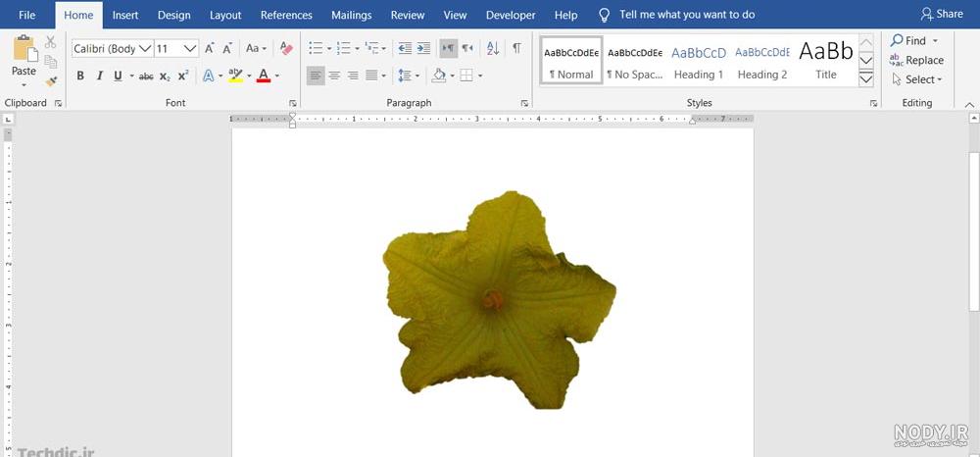The height and width of the screenshot is (457, 980).
Task: Click the vertical scrollbar thumb
Action: 974,231
